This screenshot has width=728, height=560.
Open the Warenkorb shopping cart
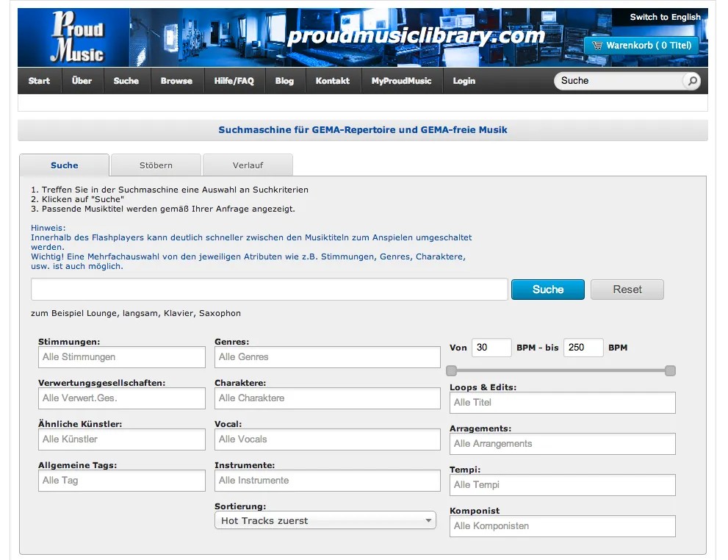(641, 46)
